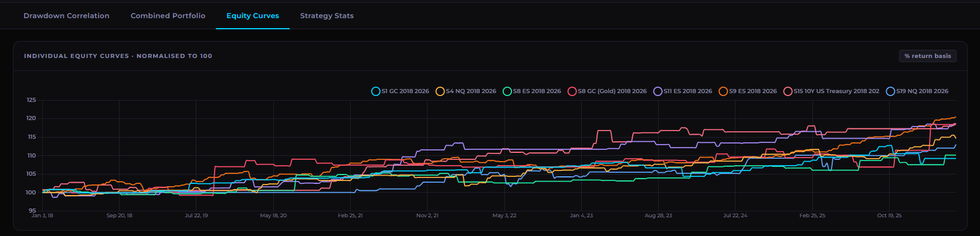Hide the S15 10Y US Treasury series label
This screenshot has width=980, height=236.
(836, 91)
